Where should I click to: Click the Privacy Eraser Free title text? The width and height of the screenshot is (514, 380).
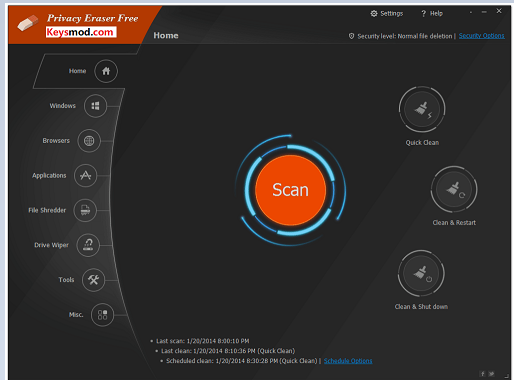click(92, 18)
